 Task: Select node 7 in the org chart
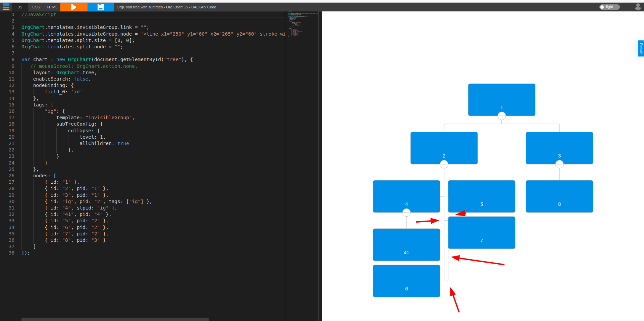[481, 232]
